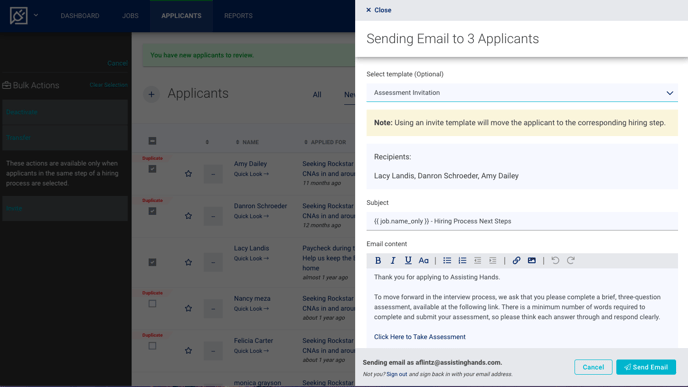This screenshot has height=387, width=688.
Task: Open the REPORTS nav tab
Action: pyautogui.click(x=238, y=16)
